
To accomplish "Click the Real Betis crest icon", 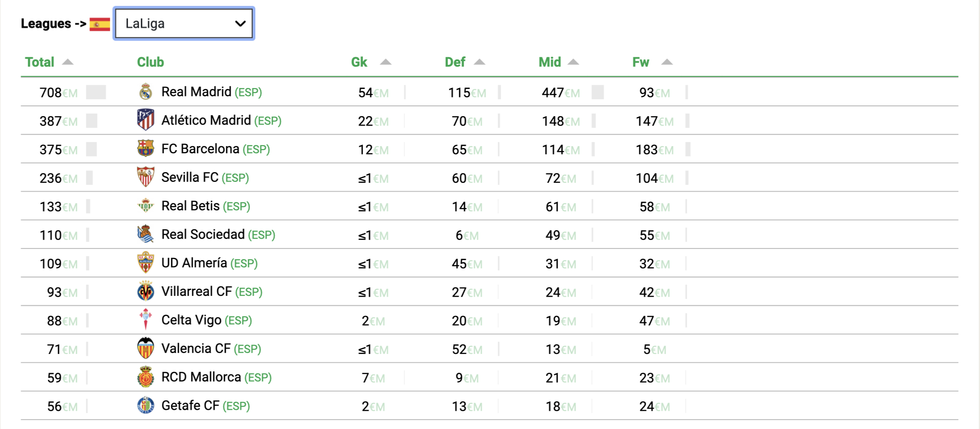I will pos(146,206).
